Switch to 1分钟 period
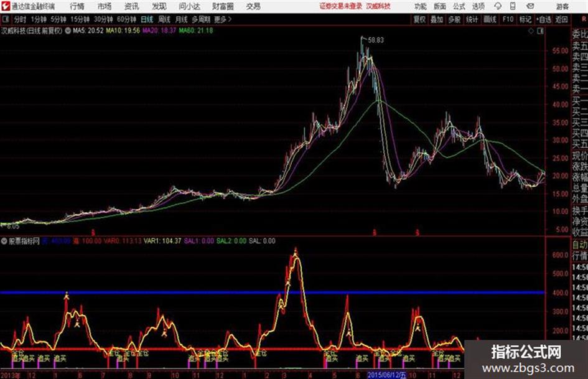This screenshot has height=379, width=588. (x=38, y=19)
